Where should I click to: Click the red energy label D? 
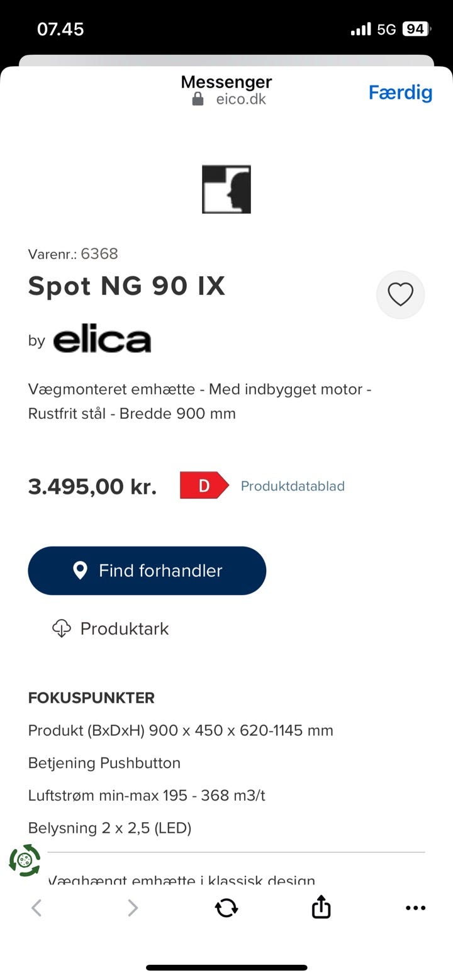point(204,486)
